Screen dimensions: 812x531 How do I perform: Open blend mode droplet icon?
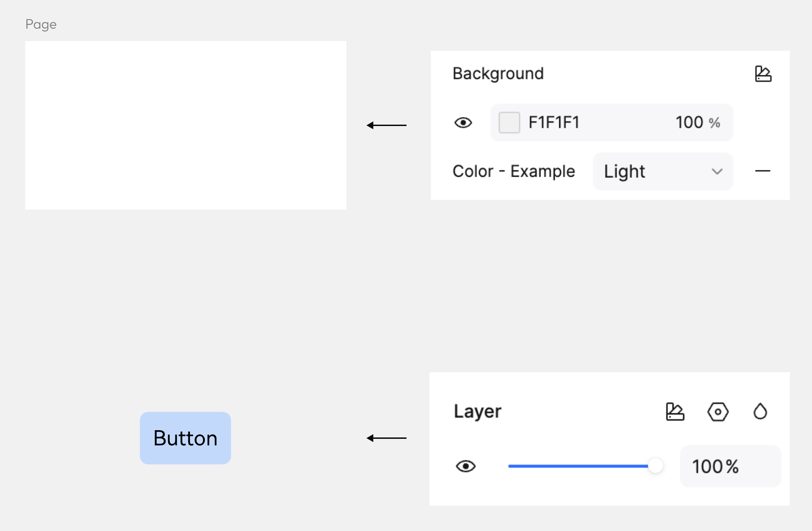760,412
